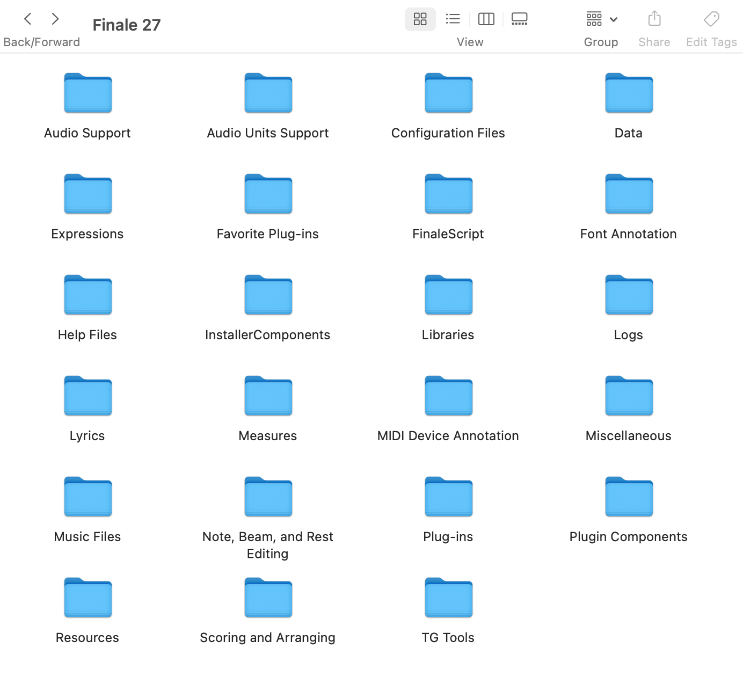Screen dimensions: 743x700
Task: Select the Scoring and Arranging folder
Action: point(268,597)
